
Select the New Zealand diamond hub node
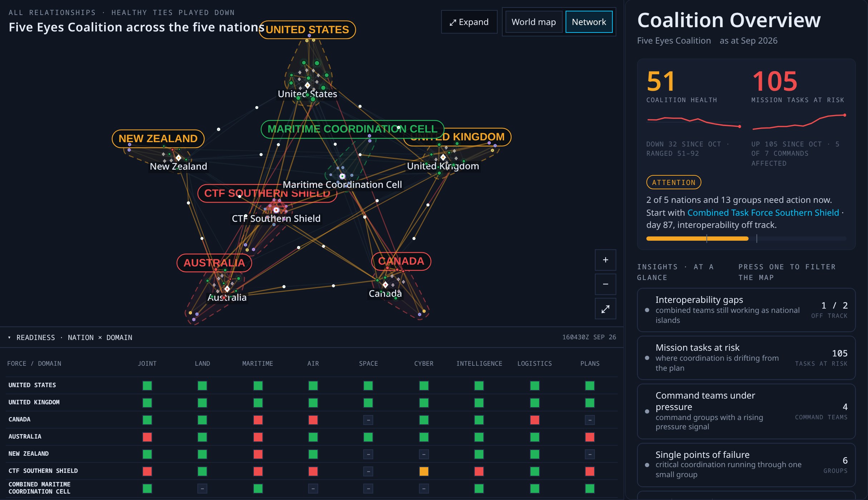coord(178,157)
